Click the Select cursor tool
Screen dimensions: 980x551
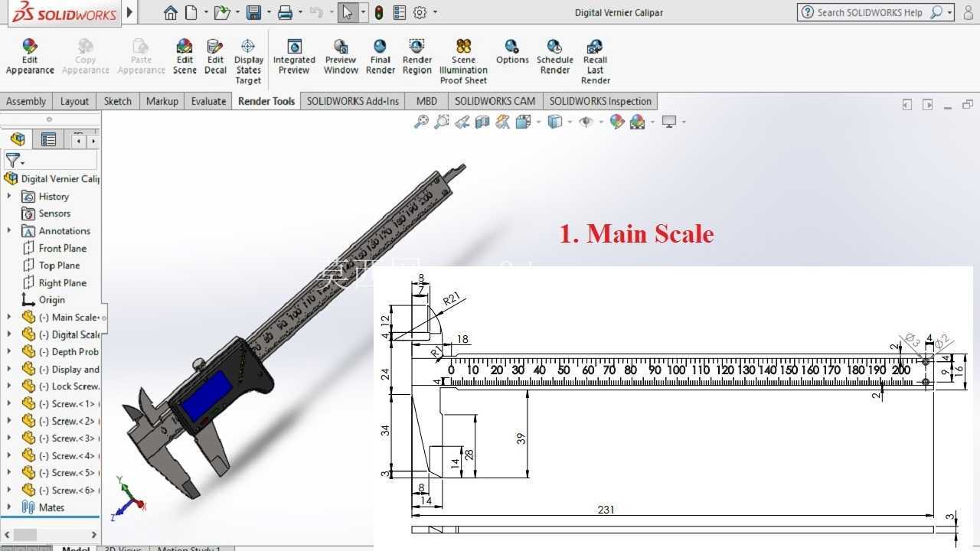coord(348,12)
